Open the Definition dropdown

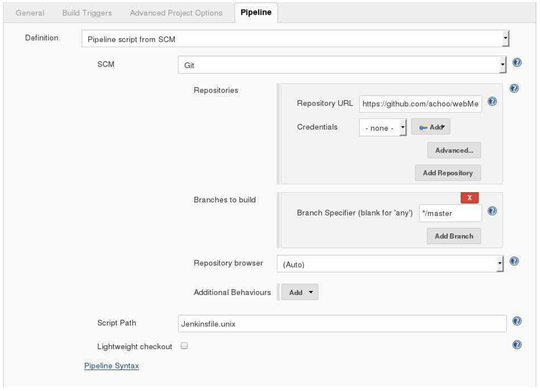[295, 39]
